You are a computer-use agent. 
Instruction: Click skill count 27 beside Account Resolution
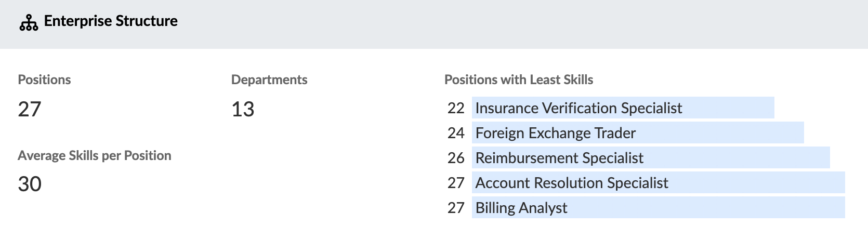[x=456, y=183]
